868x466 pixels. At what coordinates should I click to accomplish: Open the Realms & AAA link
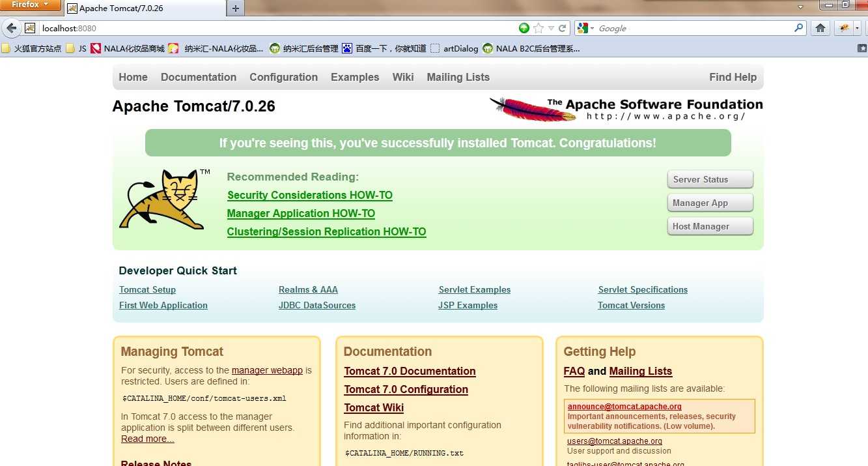coord(308,289)
